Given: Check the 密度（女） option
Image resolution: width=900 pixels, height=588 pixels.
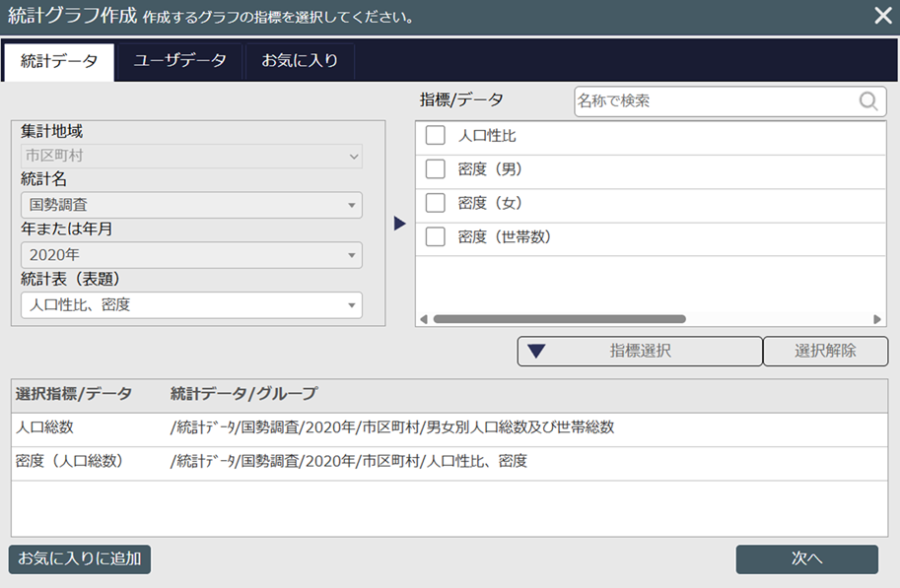Looking at the screenshot, I should click(x=436, y=203).
